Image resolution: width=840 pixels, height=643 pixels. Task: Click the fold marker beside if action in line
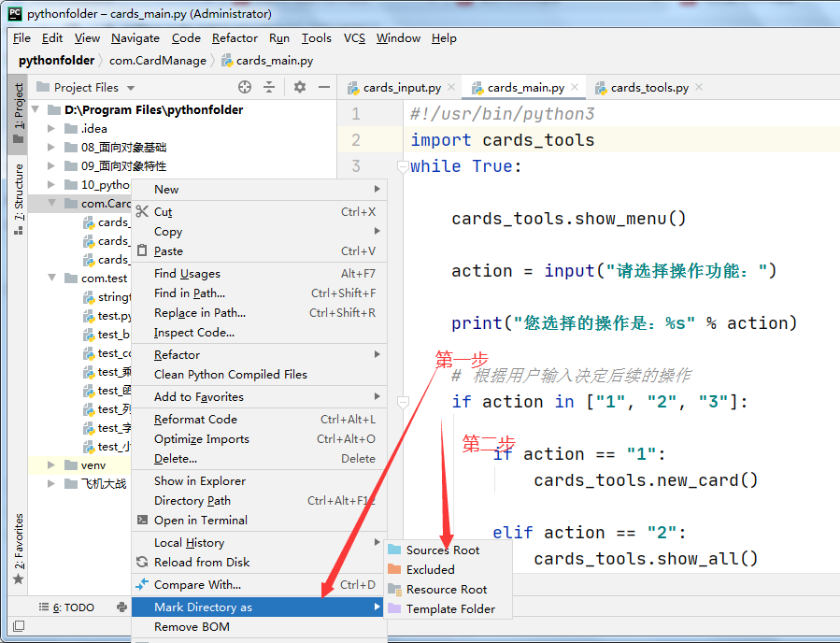403,402
